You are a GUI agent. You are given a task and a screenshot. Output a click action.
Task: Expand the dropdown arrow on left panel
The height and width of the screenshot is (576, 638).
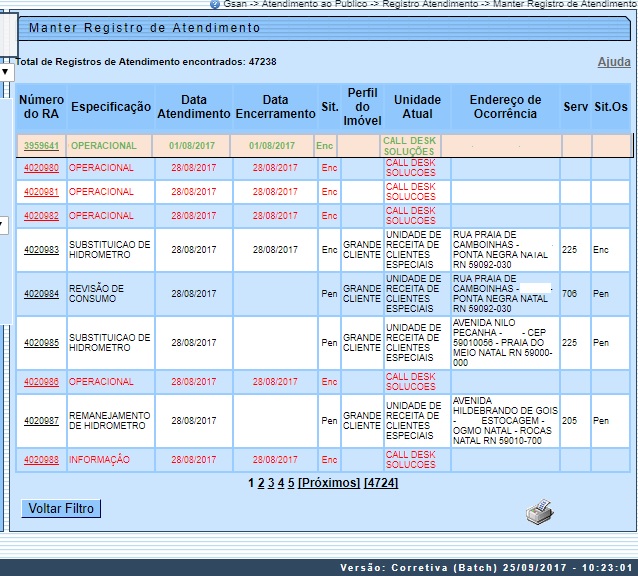pyautogui.click(x=5, y=72)
